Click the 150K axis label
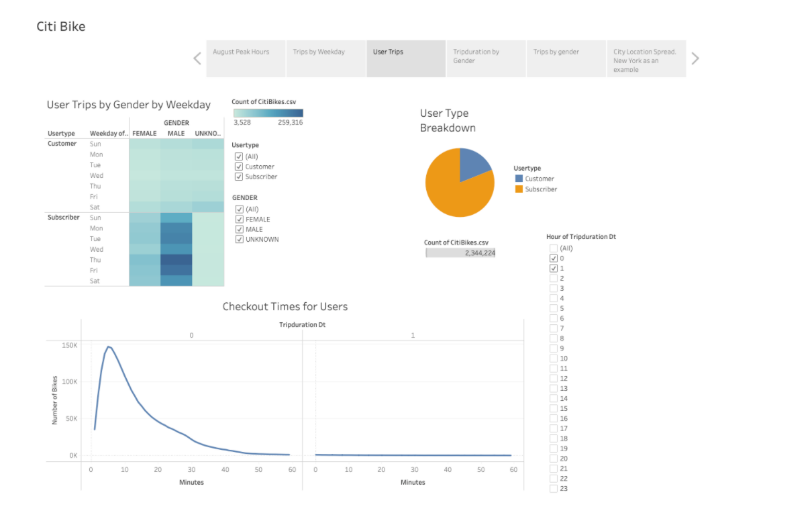 [x=70, y=344]
